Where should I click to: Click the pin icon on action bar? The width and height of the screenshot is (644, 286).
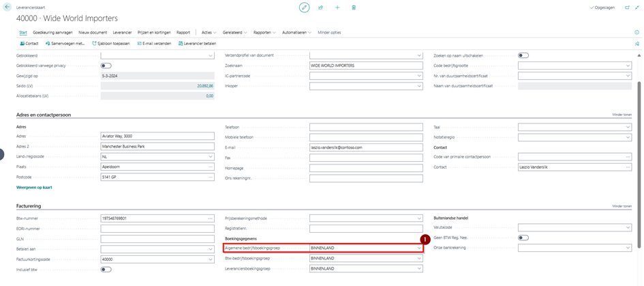[x=637, y=44]
